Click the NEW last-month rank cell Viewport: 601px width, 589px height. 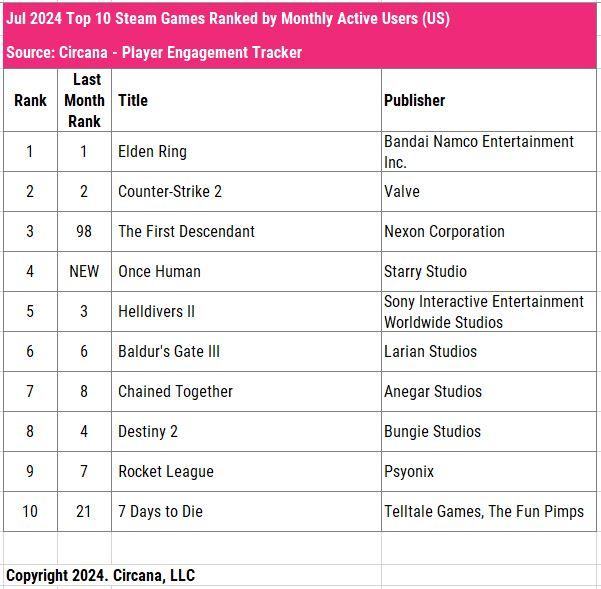pos(84,271)
